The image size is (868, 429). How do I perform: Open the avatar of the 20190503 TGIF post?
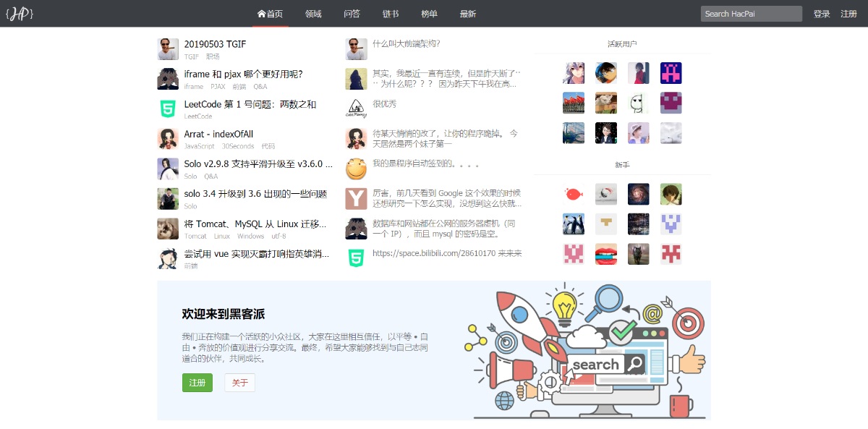[x=167, y=49]
